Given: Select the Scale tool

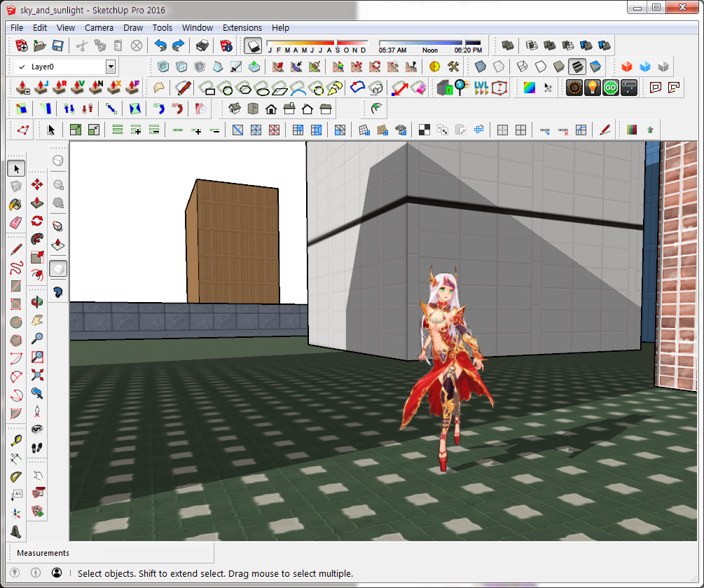Looking at the screenshot, I should [x=37, y=257].
